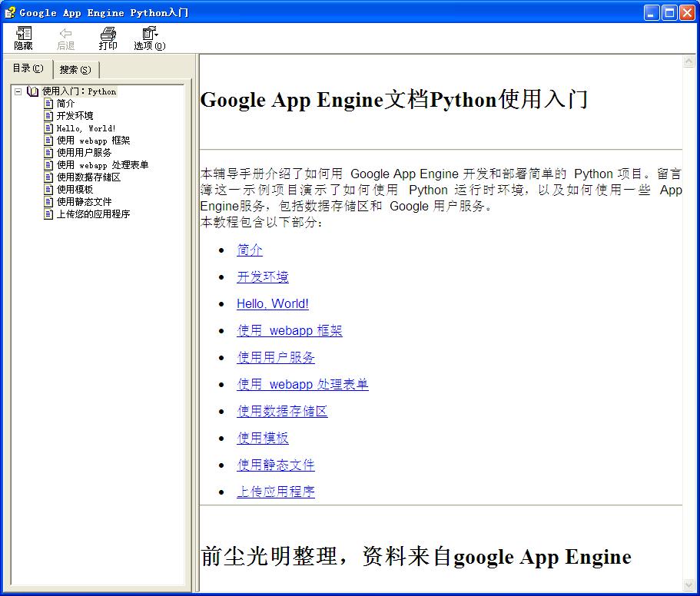Viewport: 700px width, 596px height.
Task: Click the content pane scroll up arrow
Action: 688,62
